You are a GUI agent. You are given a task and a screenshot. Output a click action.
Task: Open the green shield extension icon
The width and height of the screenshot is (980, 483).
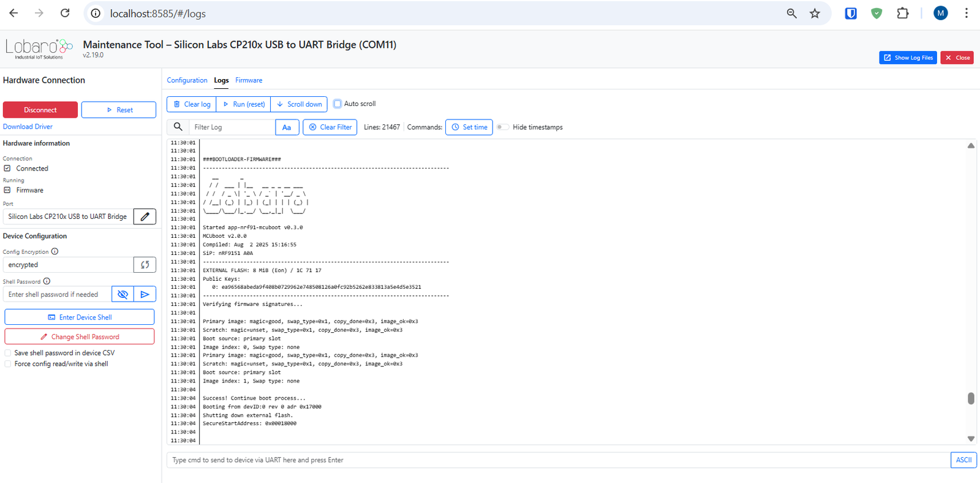tap(876, 13)
